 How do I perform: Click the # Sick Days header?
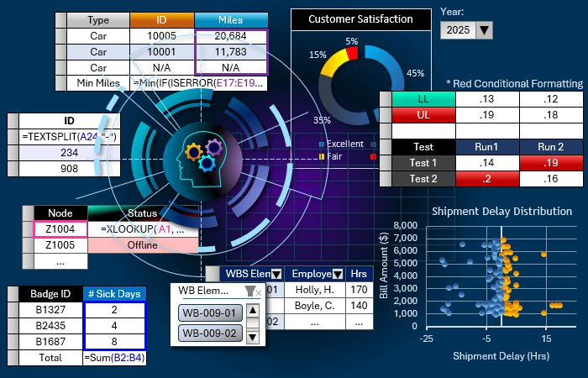[115, 293]
